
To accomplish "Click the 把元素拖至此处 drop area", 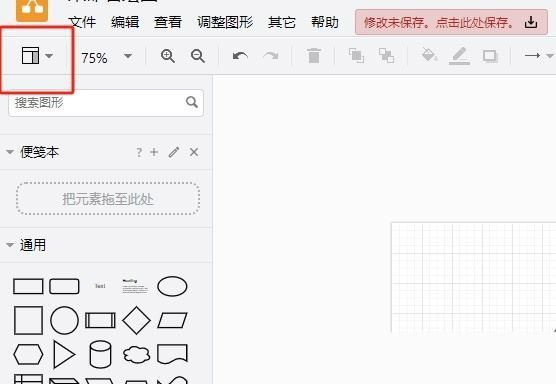I will point(108,199).
